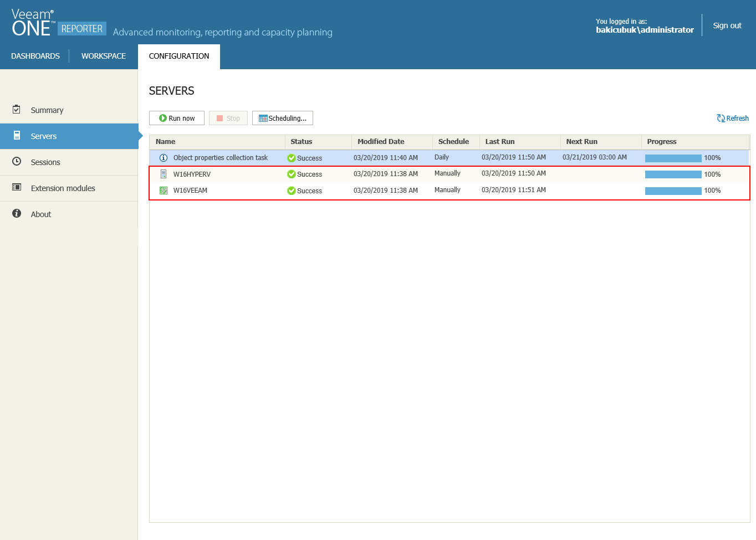Click Success check icon in W16HYPERV row
The width and height of the screenshot is (756, 540).
pyautogui.click(x=291, y=174)
